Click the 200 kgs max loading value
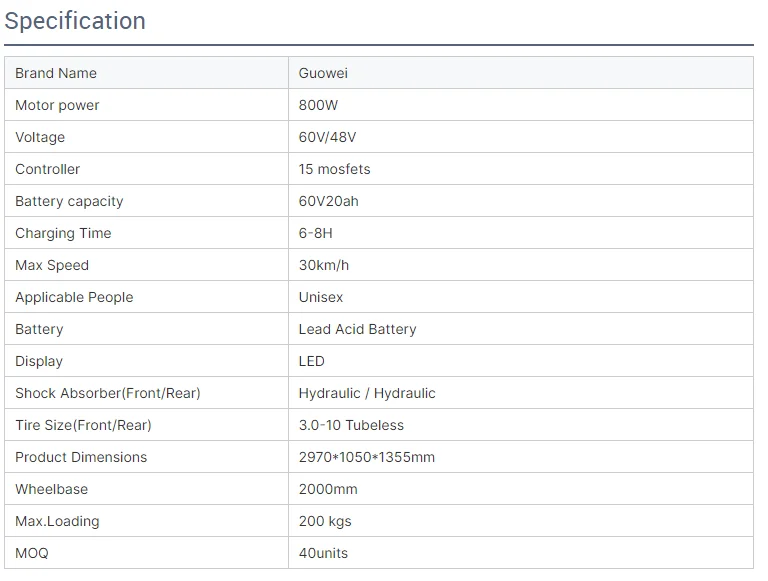768x581 pixels. coord(325,521)
